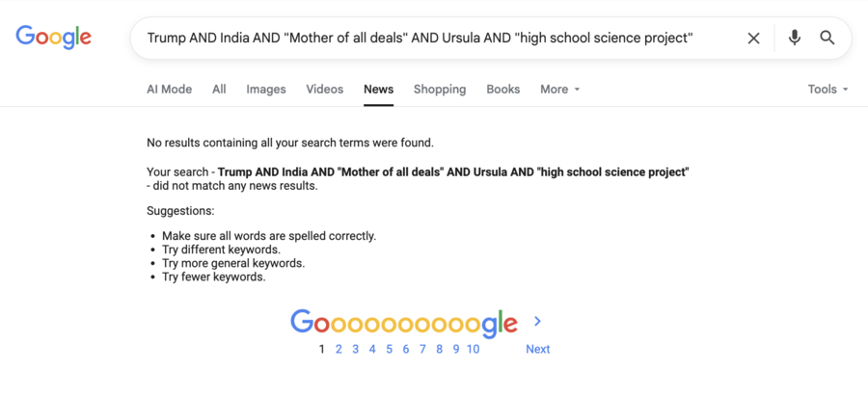Go to the Books tab
Screen dimensions: 868x395
pyautogui.click(x=502, y=90)
